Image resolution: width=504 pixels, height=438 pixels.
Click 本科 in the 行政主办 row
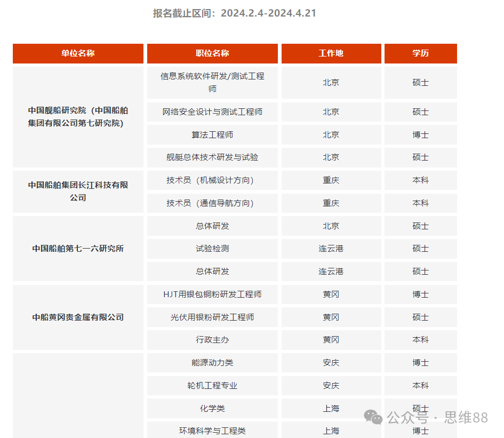(x=420, y=340)
